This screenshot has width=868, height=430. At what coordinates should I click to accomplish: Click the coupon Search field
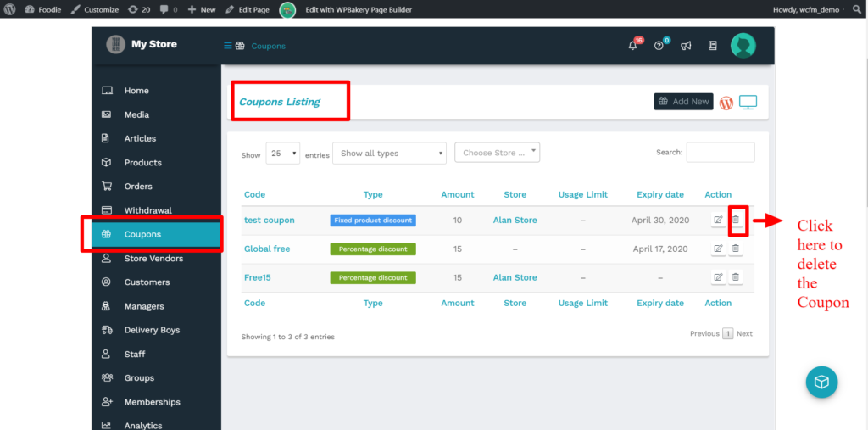point(720,153)
